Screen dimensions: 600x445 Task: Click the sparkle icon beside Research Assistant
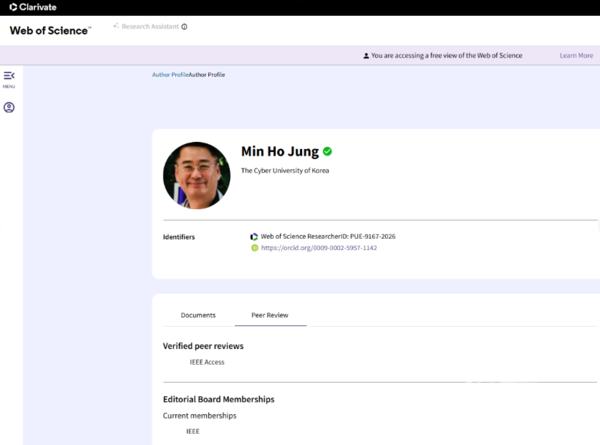pyautogui.click(x=116, y=26)
